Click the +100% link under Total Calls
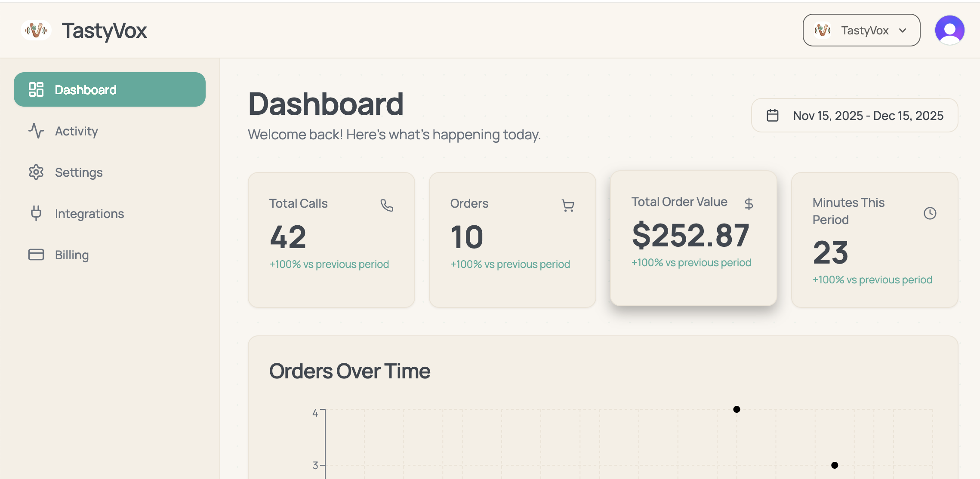Viewport: 980px width, 479px height. pyautogui.click(x=329, y=264)
